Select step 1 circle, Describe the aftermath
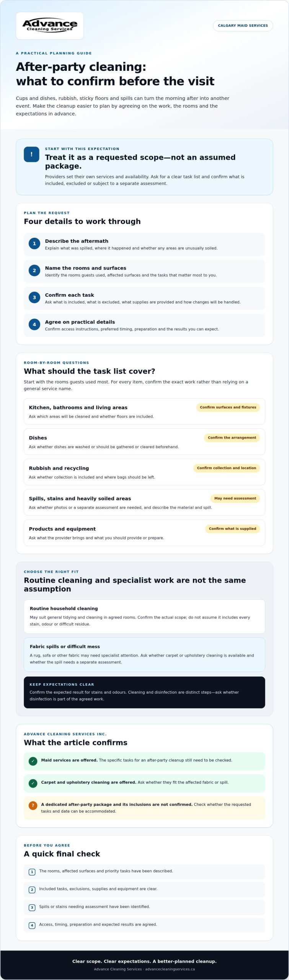The image size is (289, 980). (x=34, y=243)
